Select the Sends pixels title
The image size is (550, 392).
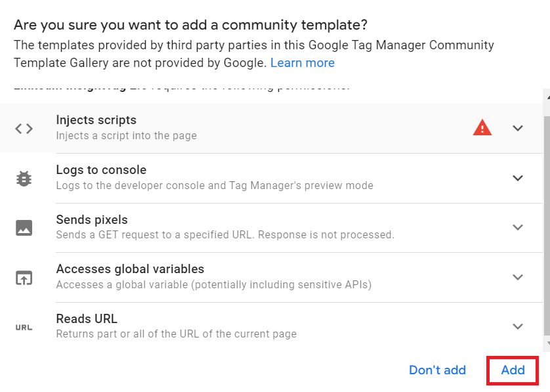92,220
